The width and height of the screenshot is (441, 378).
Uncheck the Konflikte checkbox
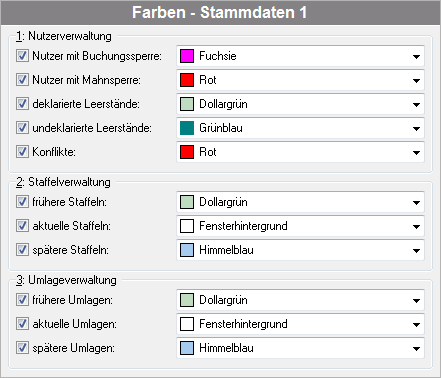click(x=22, y=152)
